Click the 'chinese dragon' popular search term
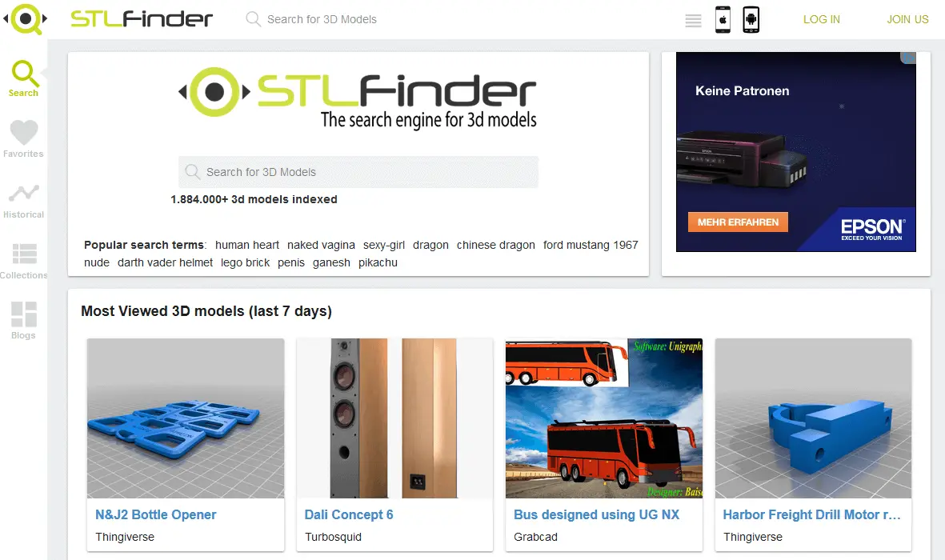This screenshot has height=560, width=945. pos(495,245)
